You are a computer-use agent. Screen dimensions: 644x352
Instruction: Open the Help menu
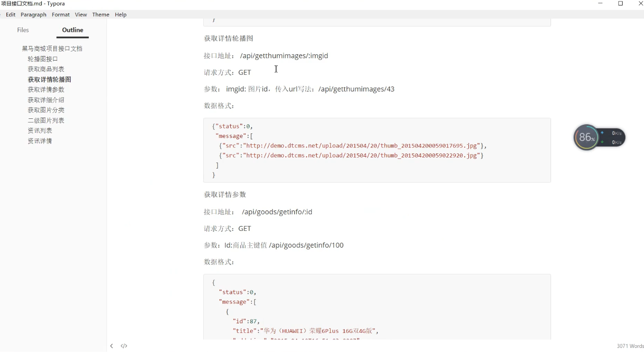121,15
